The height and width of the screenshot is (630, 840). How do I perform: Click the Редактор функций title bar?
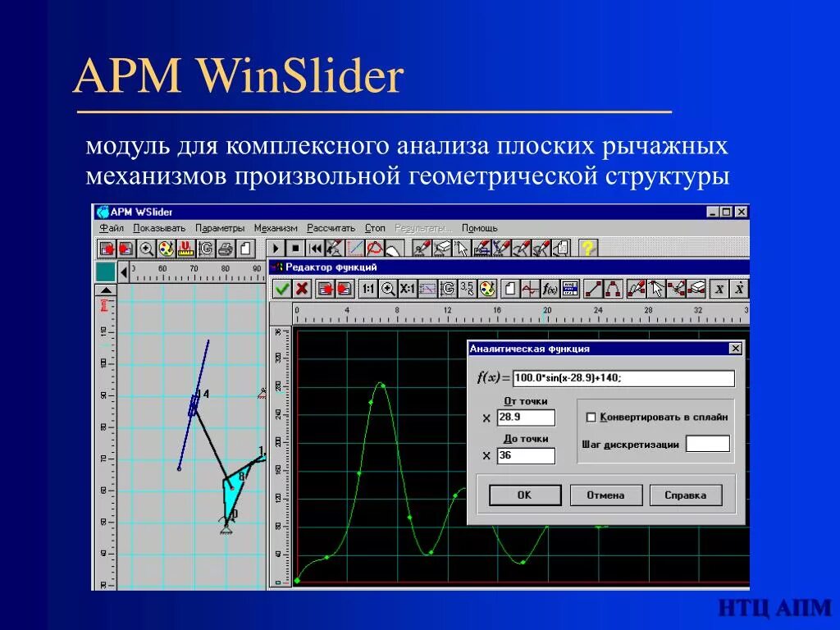pos(509,267)
